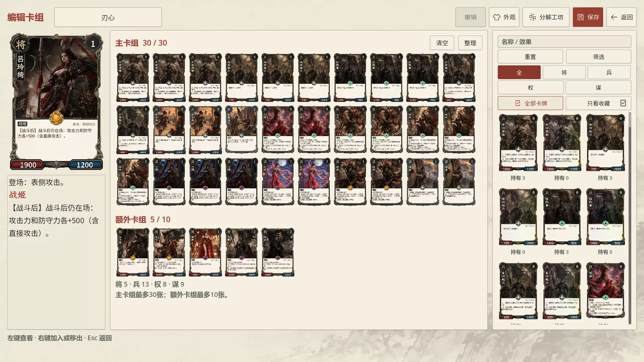
Task: View the large 吕玲绮 card preview
Action: pos(56,102)
